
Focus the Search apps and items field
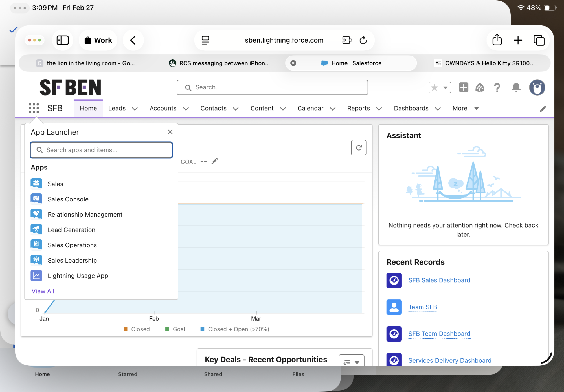(102, 150)
